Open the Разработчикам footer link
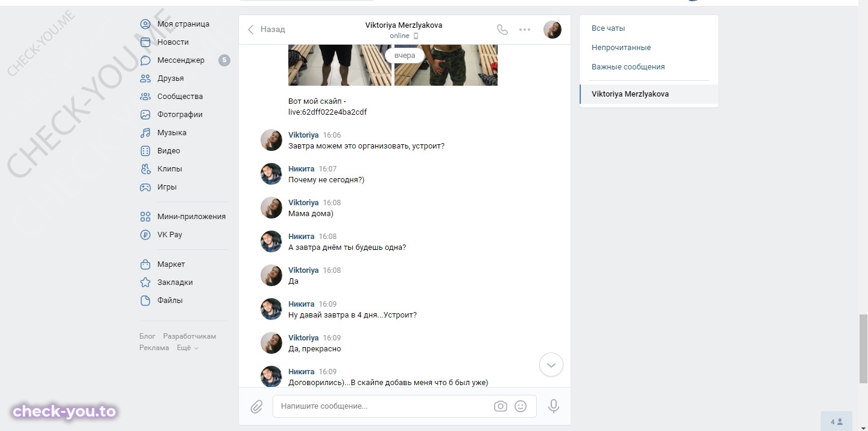Screen dimensions: 868x431 [189, 336]
